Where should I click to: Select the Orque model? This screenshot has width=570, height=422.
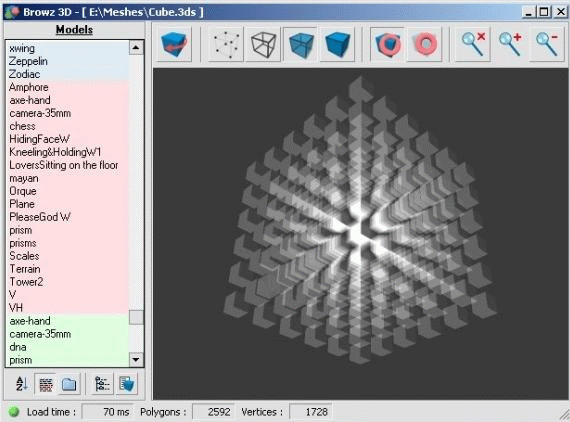pyautogui.click(x=67, y=191)
